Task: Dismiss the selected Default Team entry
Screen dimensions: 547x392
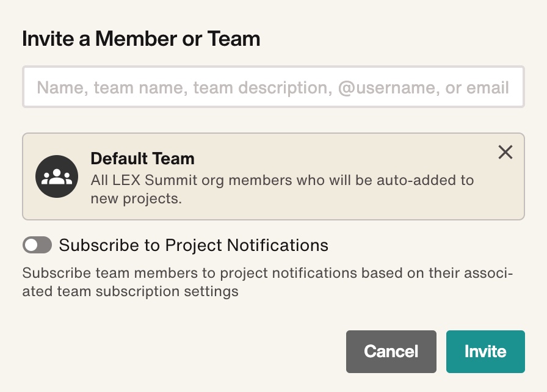Action: click(505, 153)
